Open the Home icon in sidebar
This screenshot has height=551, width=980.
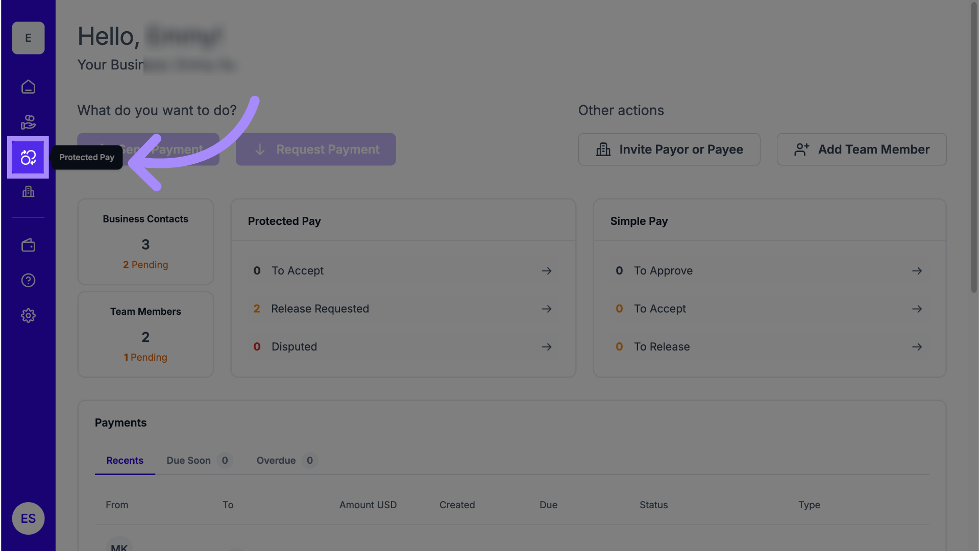click(28, 87)
